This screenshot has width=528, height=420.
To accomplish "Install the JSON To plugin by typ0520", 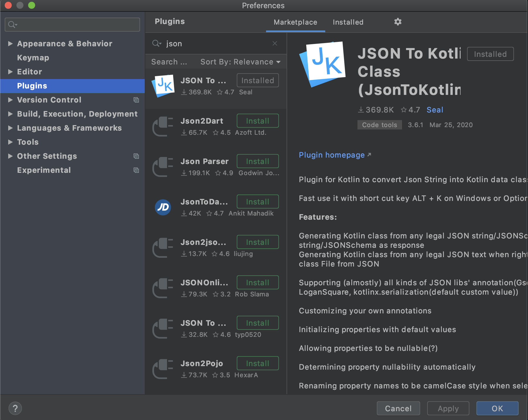I will [x=258, y=323].
